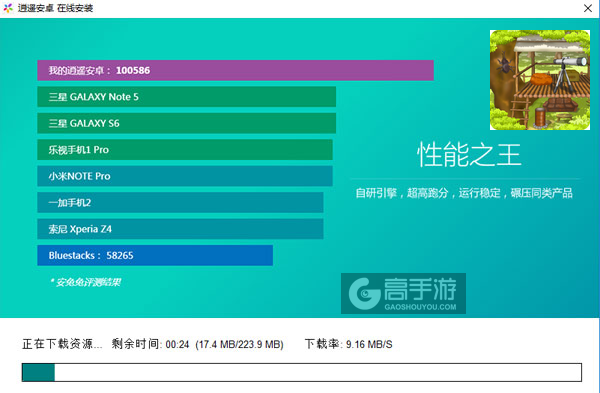Click the 下载率 9.16 MB/S speed readout
Screen dimensions: 600x393
click(348, 344)
